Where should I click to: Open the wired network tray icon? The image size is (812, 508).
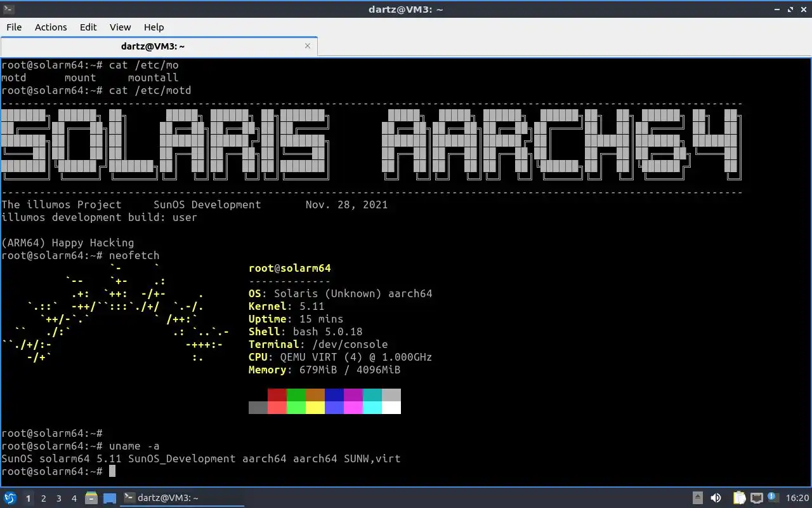click(756, 498)
